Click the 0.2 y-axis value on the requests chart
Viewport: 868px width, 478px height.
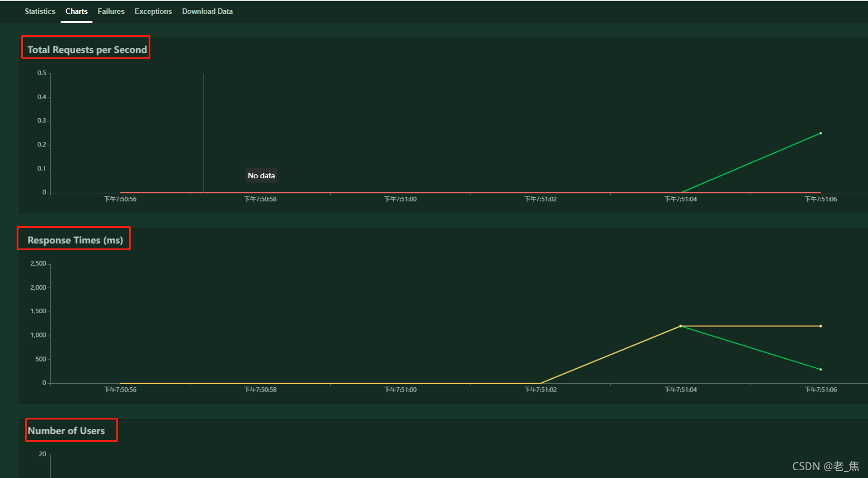(x=42, y=145)
